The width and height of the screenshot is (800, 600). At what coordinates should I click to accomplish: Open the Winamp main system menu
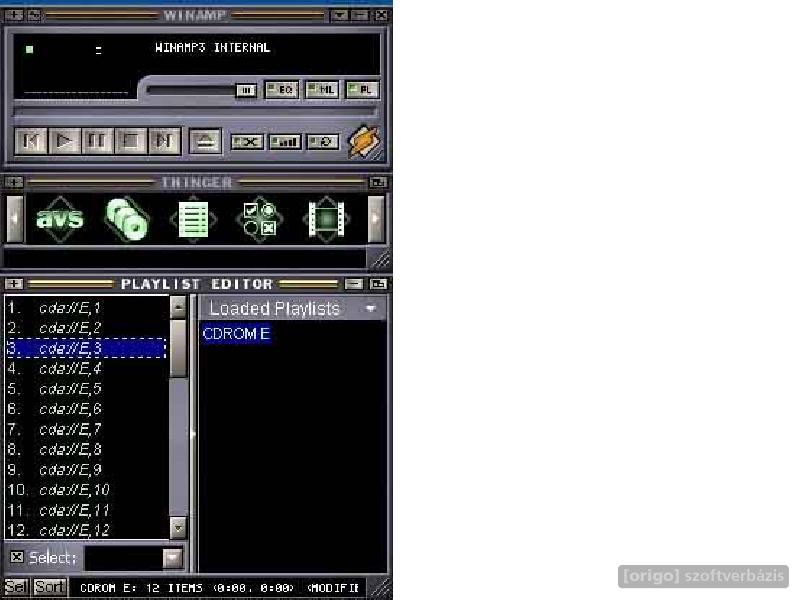[x=14, y=15]
